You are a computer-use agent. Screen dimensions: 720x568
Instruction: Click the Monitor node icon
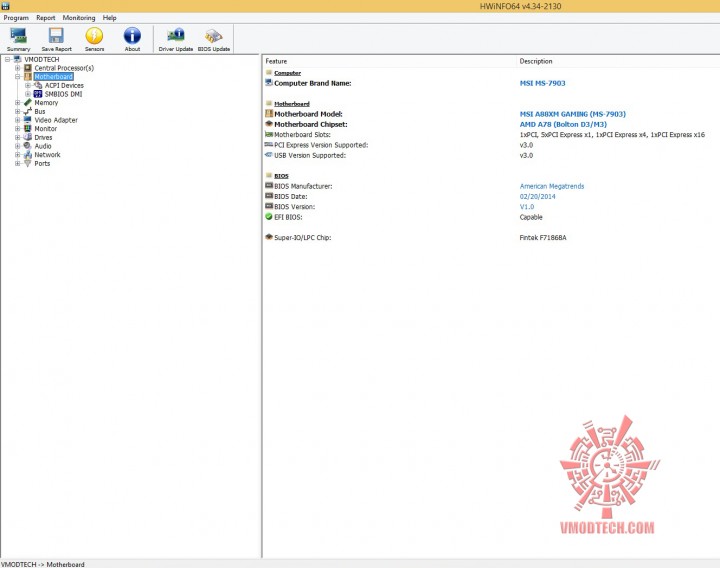[28, 129]
